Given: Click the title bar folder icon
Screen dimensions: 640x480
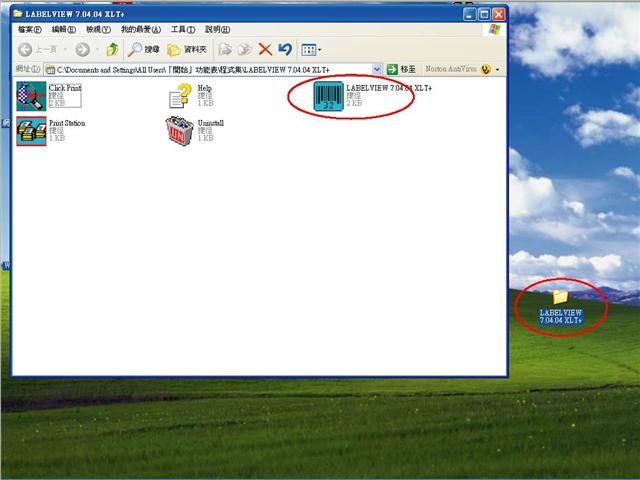Looking at the screenshot, I should tap(18, 13).
